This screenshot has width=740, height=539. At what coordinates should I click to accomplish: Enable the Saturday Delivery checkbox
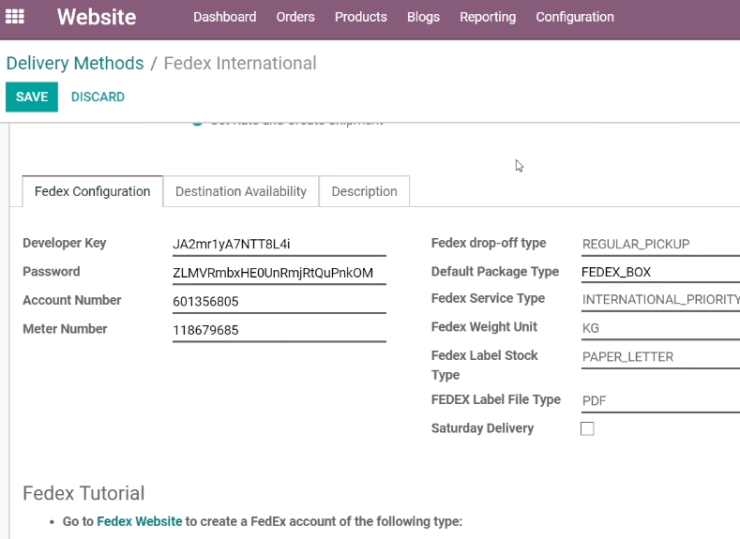pos(587,429)
